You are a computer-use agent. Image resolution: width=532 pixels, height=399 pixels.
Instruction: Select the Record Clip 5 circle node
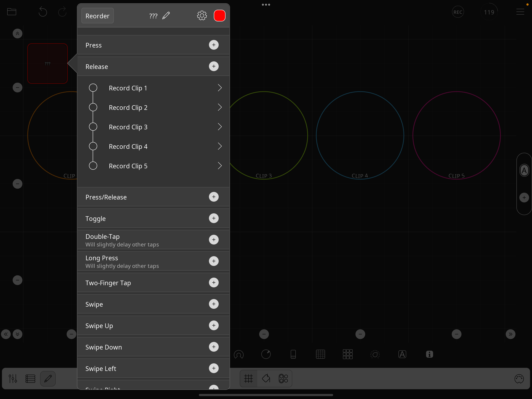[x=93, y=166]
